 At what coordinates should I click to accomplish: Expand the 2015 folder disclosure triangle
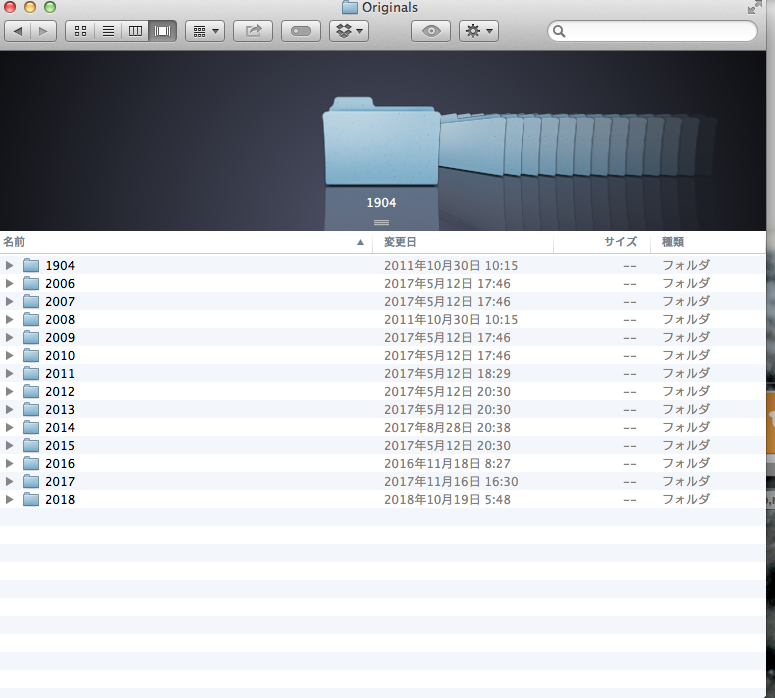pyautogui.click(x=9, y=445)
